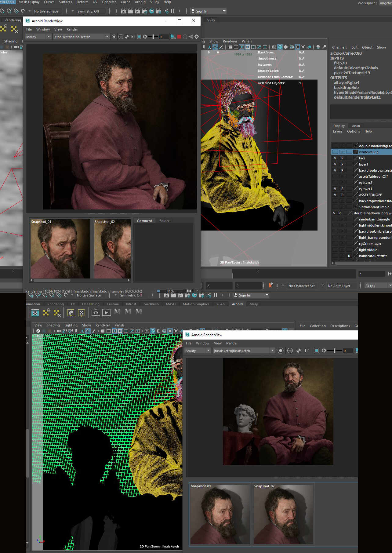
Task: Open Window menu in upper Arnold RenderView
Action: [43, 29]
